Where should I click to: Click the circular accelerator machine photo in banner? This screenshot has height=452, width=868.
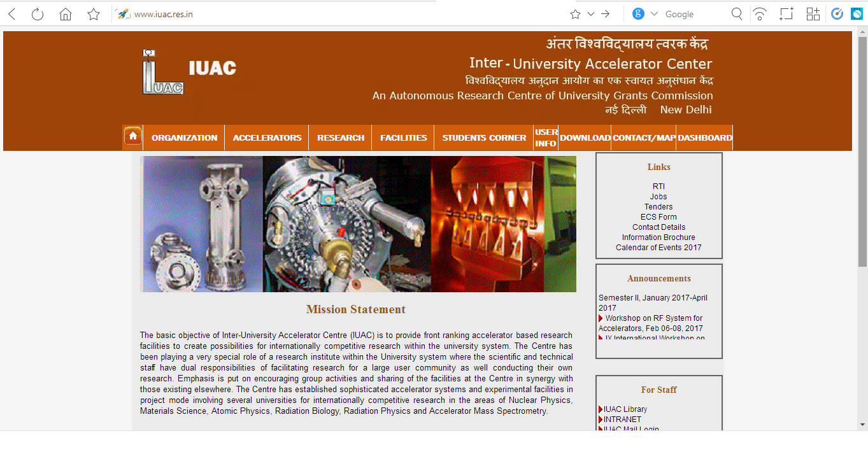pos(347,224)
